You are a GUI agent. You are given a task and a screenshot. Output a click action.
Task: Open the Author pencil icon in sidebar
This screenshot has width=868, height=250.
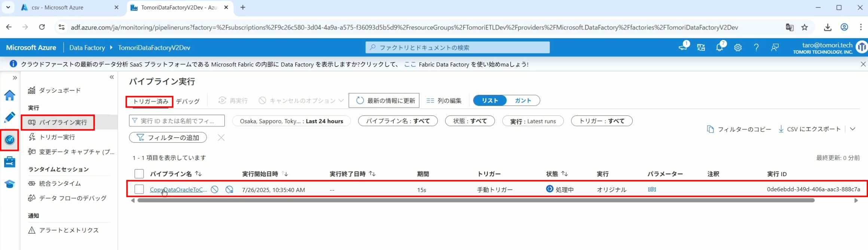(x=9, y=117)
